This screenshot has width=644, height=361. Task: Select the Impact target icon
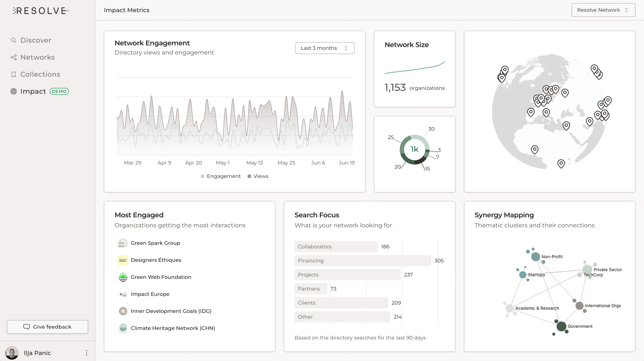coord(13,91)
